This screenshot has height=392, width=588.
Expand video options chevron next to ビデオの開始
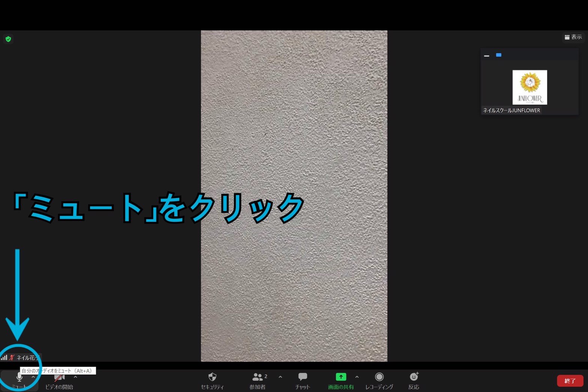[x=75, y=377]
